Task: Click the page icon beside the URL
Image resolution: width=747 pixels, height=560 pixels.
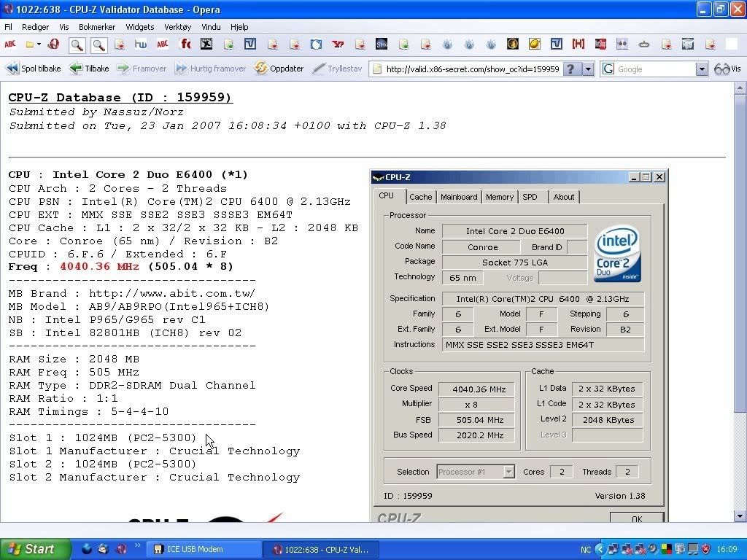Action: [x=377, y=69]
